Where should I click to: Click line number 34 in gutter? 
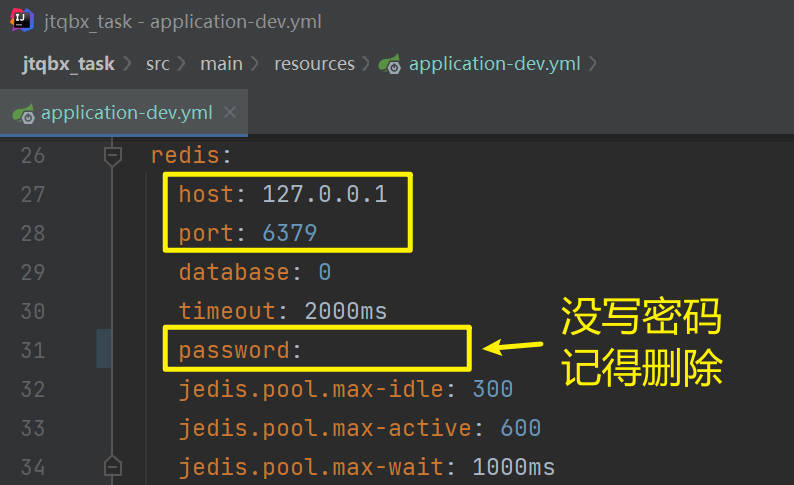click(33, 467)
